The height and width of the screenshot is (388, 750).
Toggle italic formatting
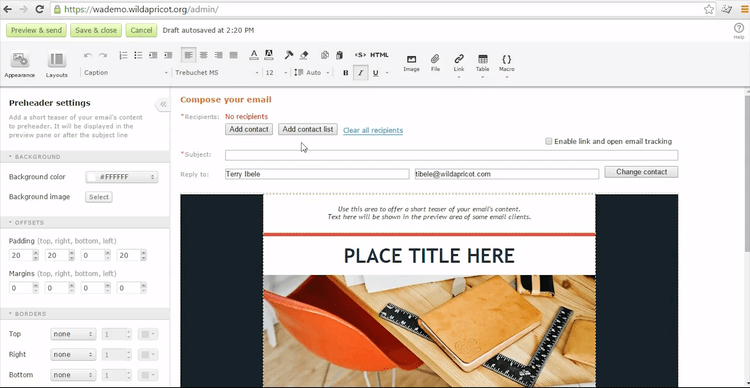(361, 73)
